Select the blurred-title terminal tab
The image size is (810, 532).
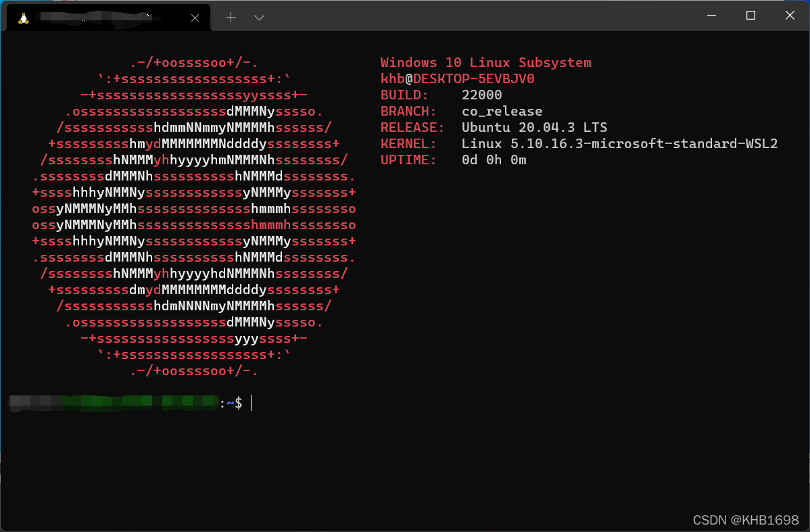click(x=108, y=18)
